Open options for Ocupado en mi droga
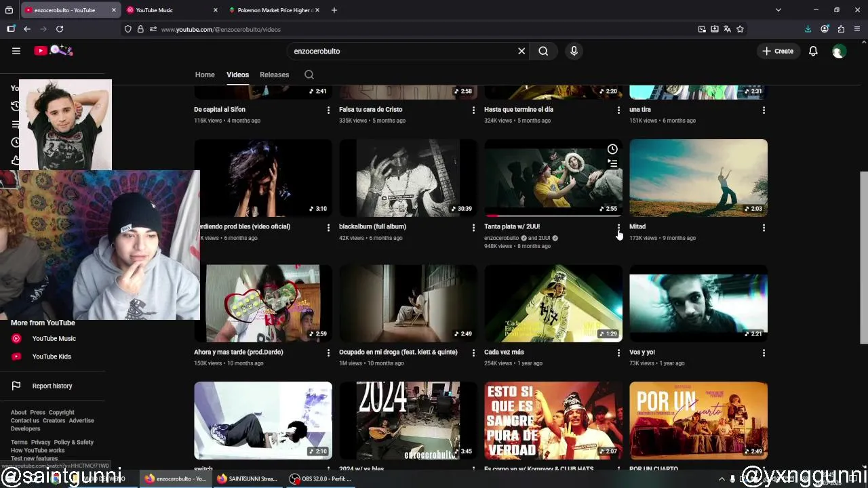 pos(473,353)
